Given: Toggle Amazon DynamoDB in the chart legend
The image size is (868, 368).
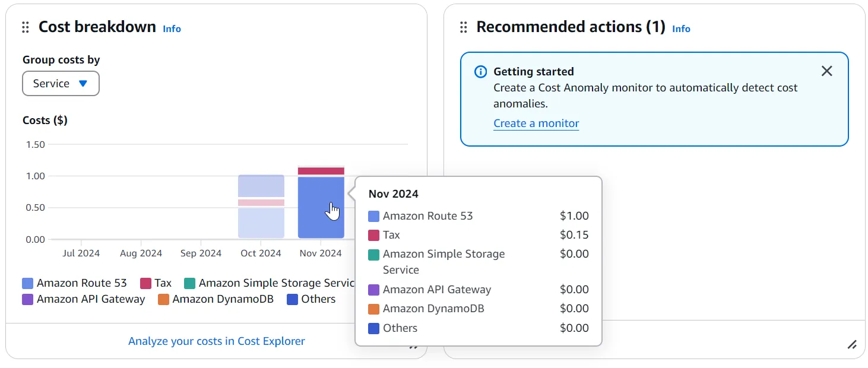Looking at the screenshot, I should pyautogui.click(x=216, y=299).
